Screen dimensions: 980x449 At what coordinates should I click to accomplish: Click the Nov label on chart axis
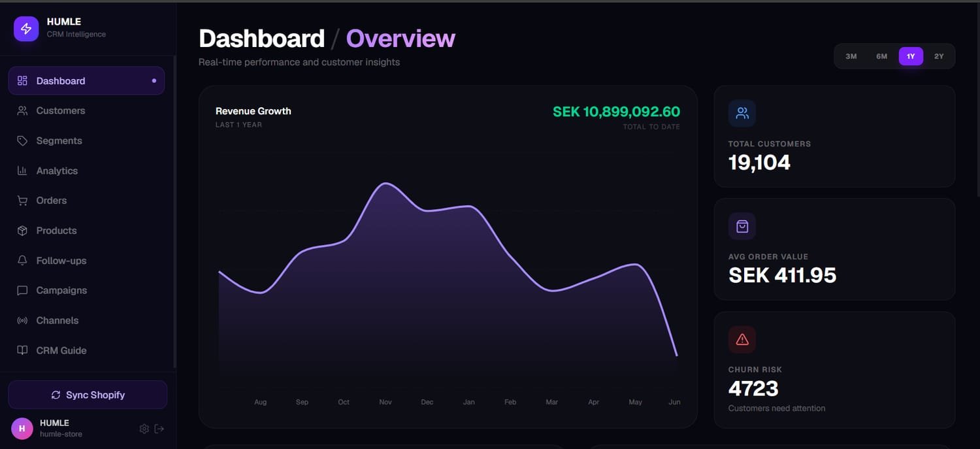385,402
